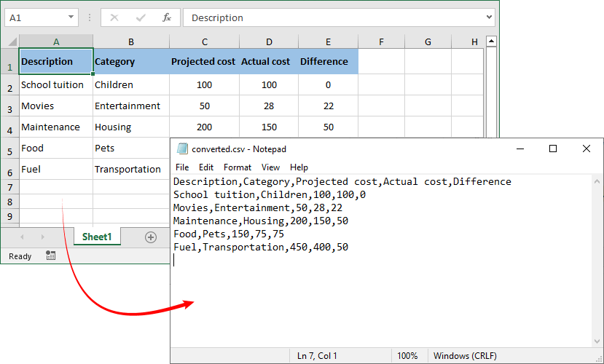Viewport: 604px width, 364px height.
Task: Click the 100% zoom status in Notepad
Action: click(x=407, y=355)
